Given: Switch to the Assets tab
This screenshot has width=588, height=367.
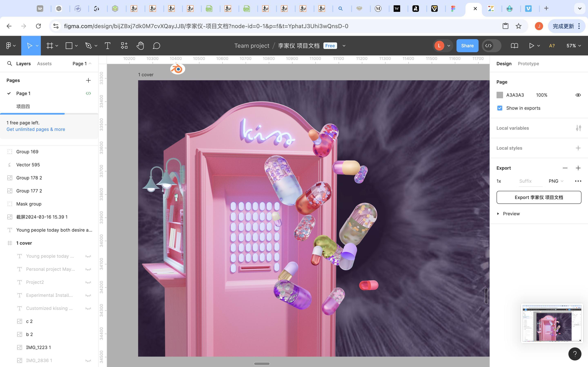Looking at the screenshot, I should pos(44,64).
